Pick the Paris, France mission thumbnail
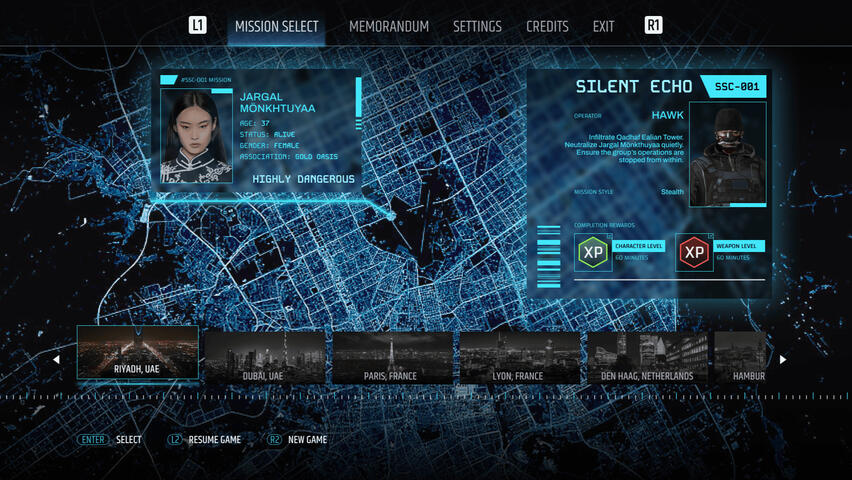Viewport: 852px width, 480px height. 392,357
